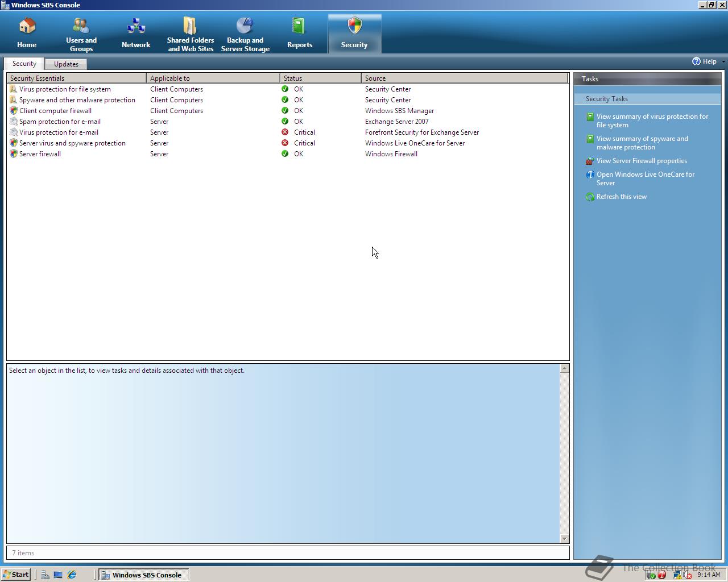Select the Server firewall row
Screen dimensions: 728x582
[x=288, y=154]
